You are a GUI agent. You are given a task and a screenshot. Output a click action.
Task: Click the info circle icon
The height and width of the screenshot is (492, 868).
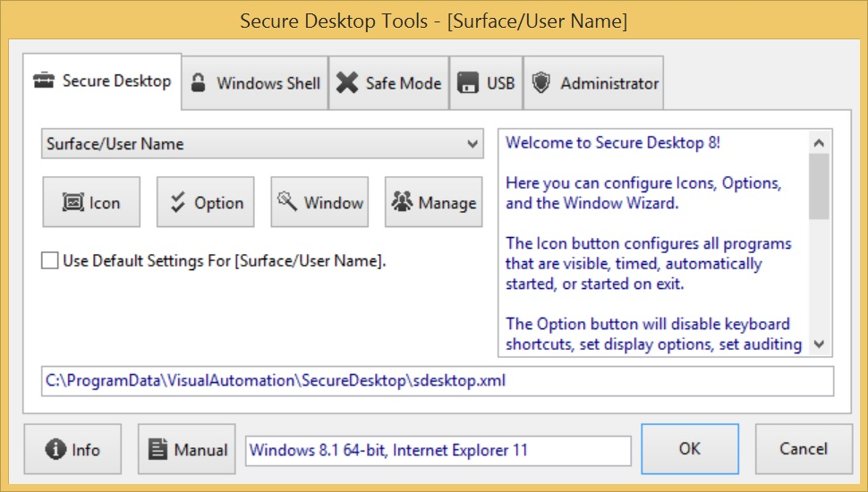[56, 449]
